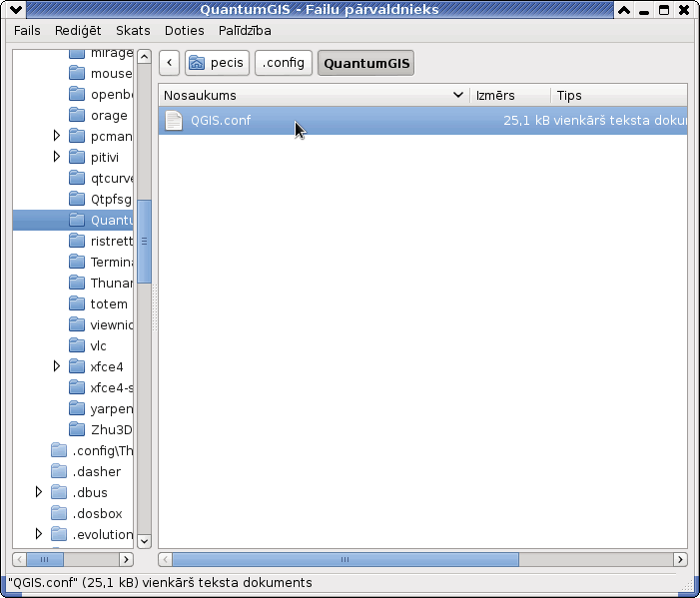
Task: Click the yarpen folder icon
Action: [77, 408]
